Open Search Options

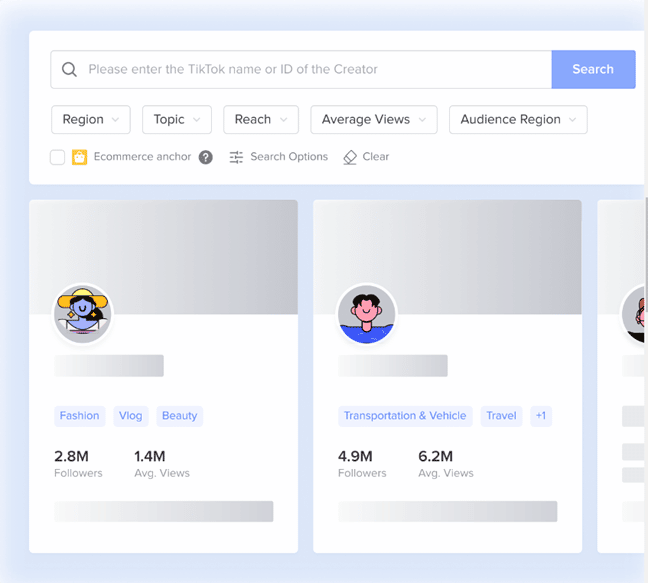[x=279, y=157]
